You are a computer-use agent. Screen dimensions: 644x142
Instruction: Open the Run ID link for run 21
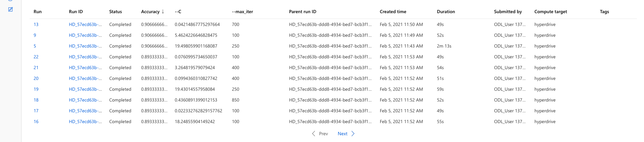[x=85, y=67]
